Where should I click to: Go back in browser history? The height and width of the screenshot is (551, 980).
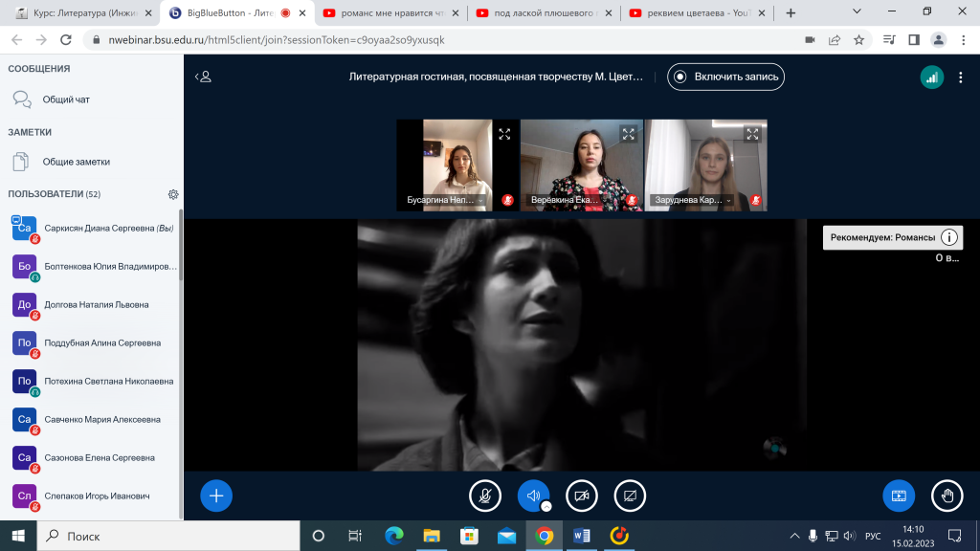point(17,40)
